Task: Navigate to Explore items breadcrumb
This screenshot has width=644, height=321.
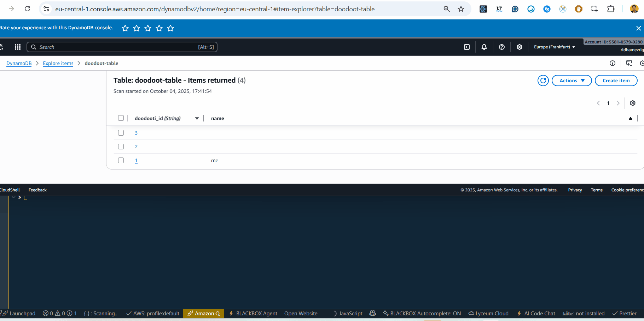Action: click(58, 63)
